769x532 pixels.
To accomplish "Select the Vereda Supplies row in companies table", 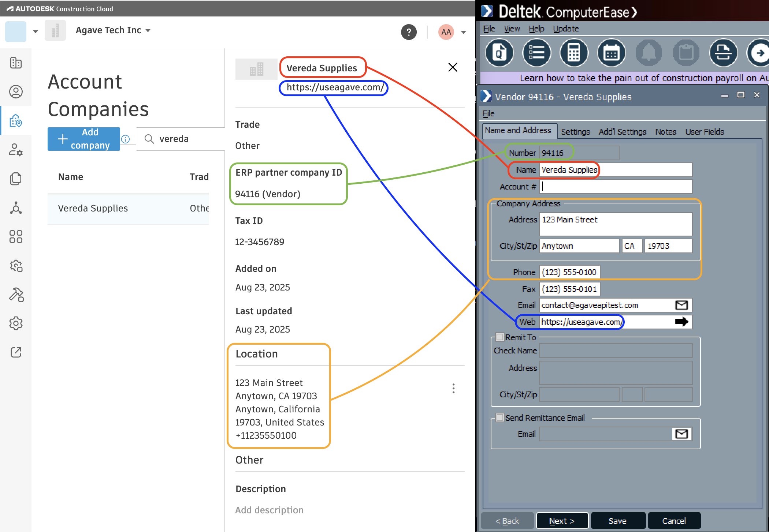I will pos(128,209).
